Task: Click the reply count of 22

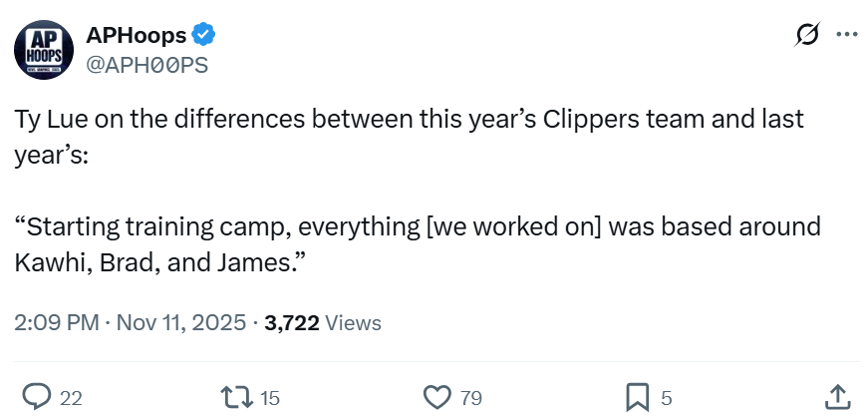Action: click(71, 398)
